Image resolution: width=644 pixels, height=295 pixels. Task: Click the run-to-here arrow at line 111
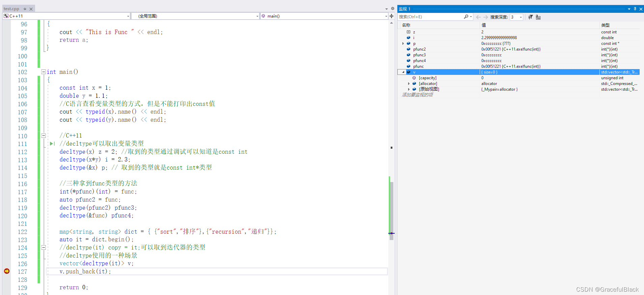click(52, 144)
